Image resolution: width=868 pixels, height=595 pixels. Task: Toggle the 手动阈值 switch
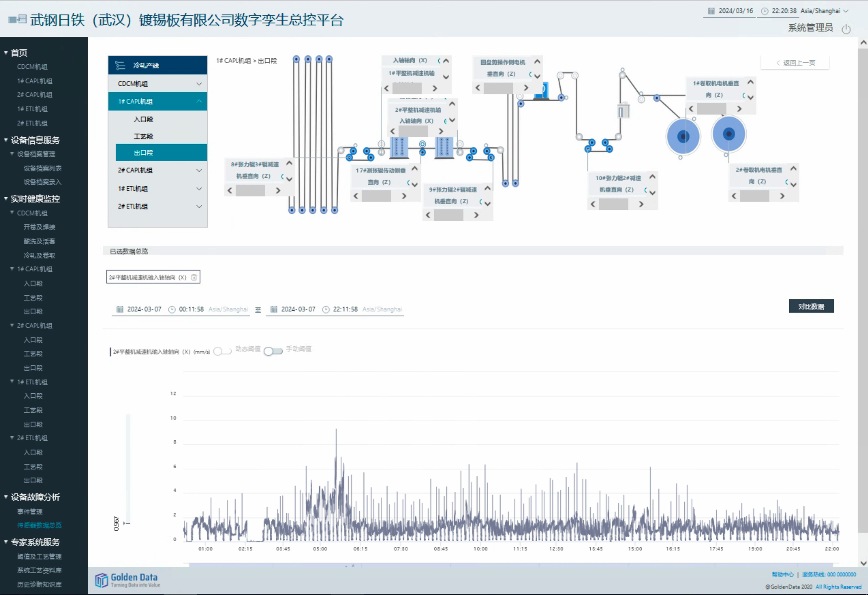click(273, 351)
